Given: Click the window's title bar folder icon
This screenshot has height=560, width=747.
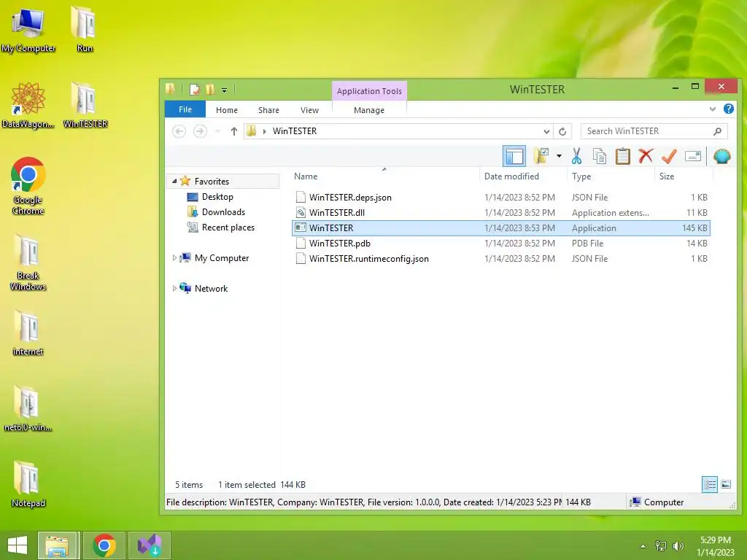Looking at the screenshot, I should coord(171,89).
